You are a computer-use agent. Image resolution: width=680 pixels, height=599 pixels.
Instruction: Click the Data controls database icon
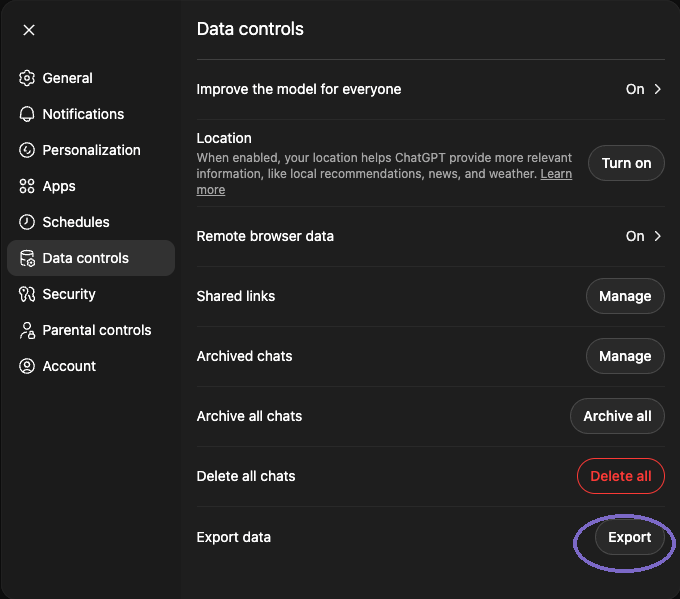point(27,258)
